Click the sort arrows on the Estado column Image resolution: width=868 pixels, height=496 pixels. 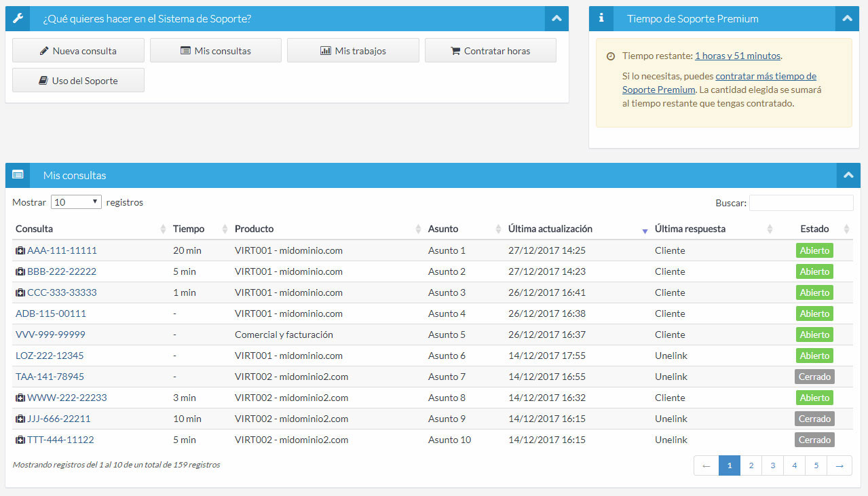tap(846, 229)
